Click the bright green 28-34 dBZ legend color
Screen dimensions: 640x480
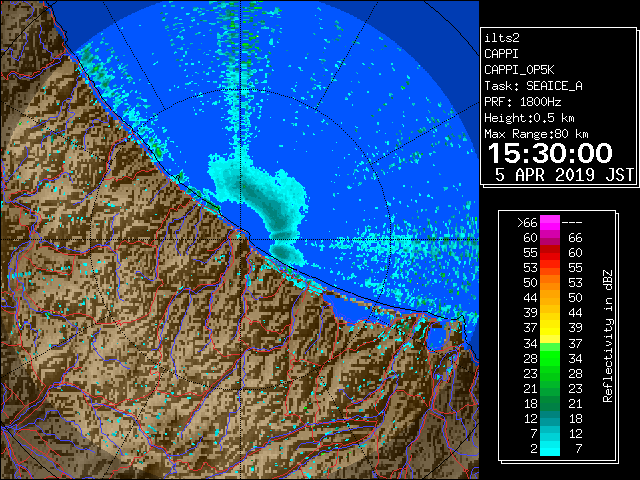(550, 358)
